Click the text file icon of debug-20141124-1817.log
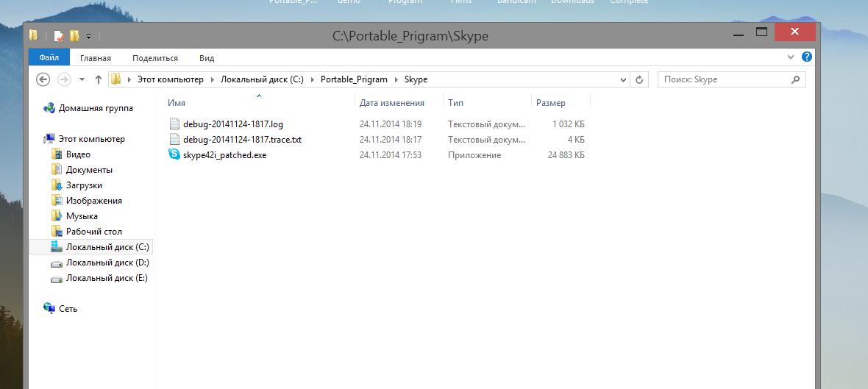This screenshot has width=868, height=389. 174,124
